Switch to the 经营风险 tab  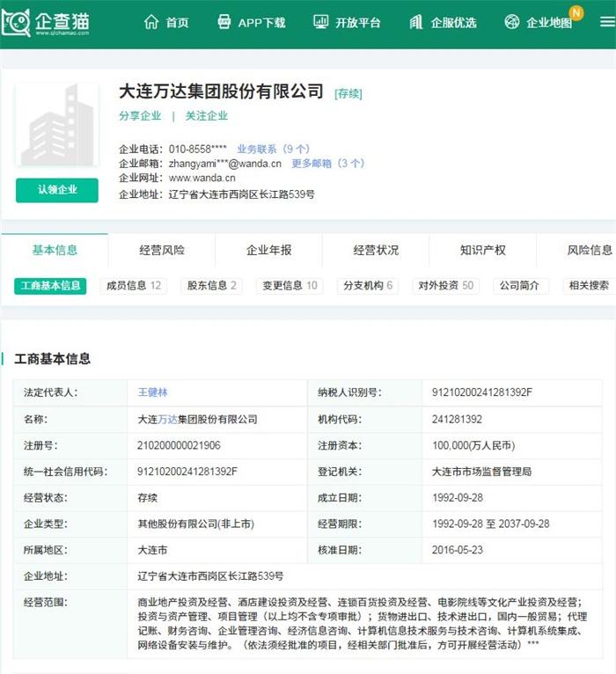162,250
